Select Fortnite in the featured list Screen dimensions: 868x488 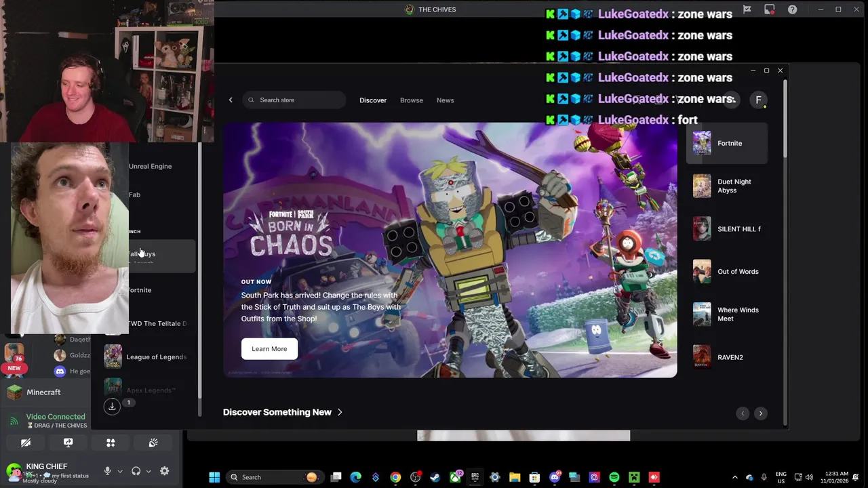[727, 144]
